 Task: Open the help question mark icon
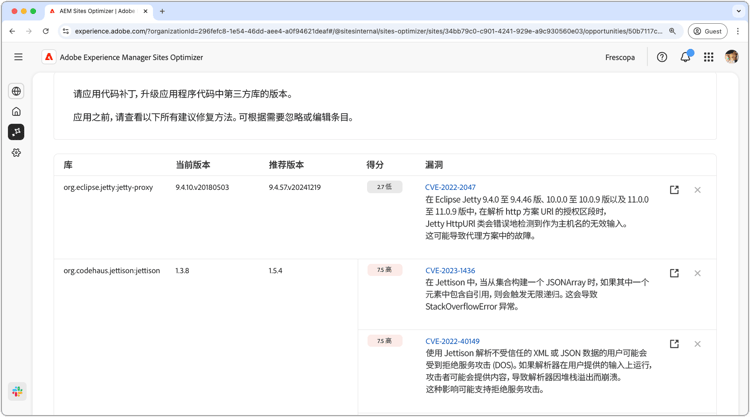662,57
